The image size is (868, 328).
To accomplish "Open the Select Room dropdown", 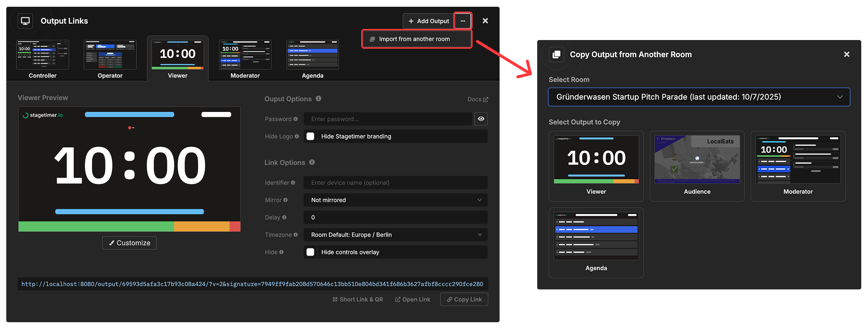I will coord(699,97).
